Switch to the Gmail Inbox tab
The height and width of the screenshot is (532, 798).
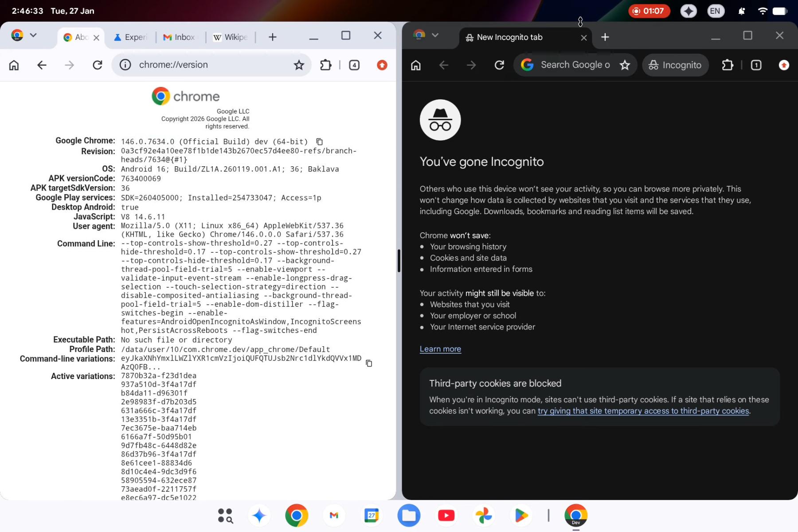[x=179, y=37]
